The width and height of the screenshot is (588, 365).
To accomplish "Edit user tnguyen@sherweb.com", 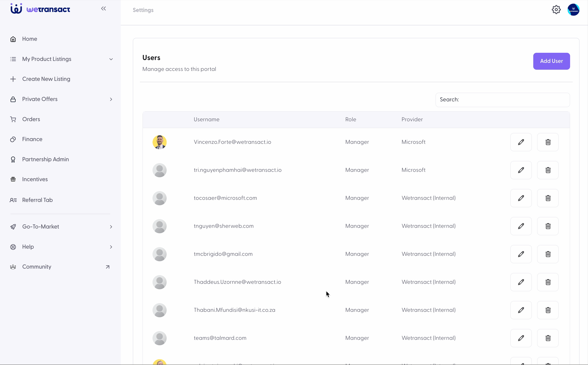I will click(521, 226).
